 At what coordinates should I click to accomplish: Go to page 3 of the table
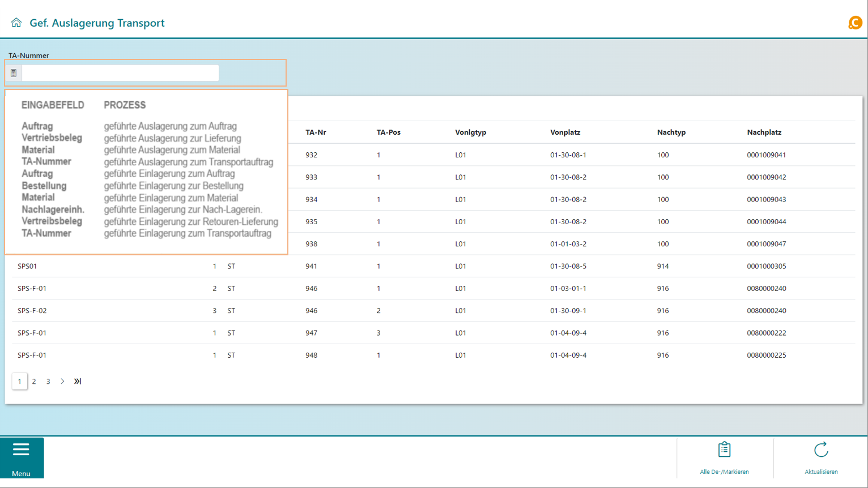click(x=48, y=382)
